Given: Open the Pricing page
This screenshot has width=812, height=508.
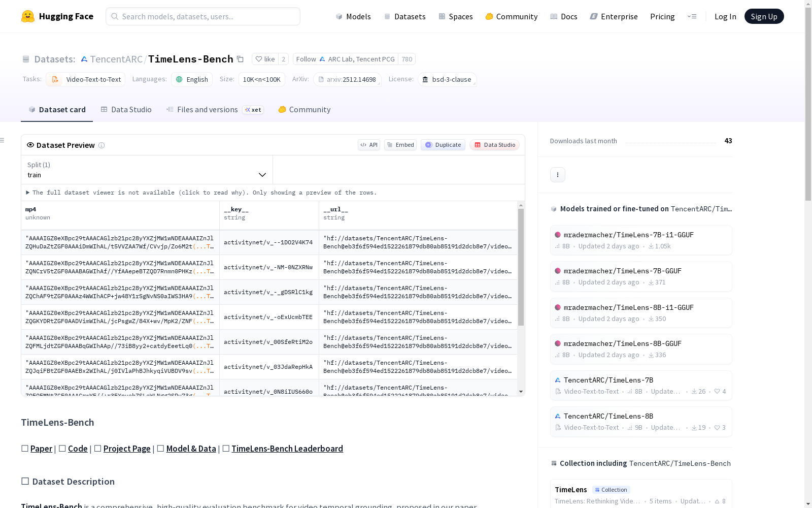Looking at the screenshot, I should tap(662, 16).
